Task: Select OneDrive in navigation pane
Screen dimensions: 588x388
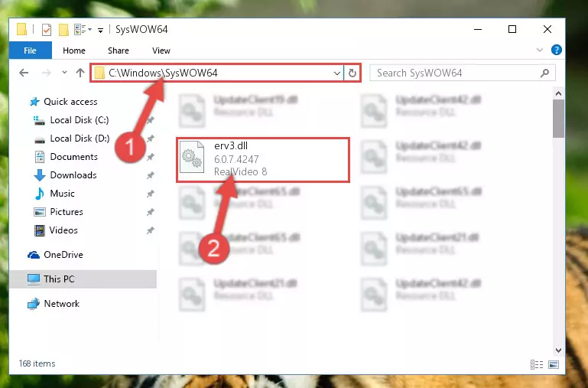Action: pos(63,254)
